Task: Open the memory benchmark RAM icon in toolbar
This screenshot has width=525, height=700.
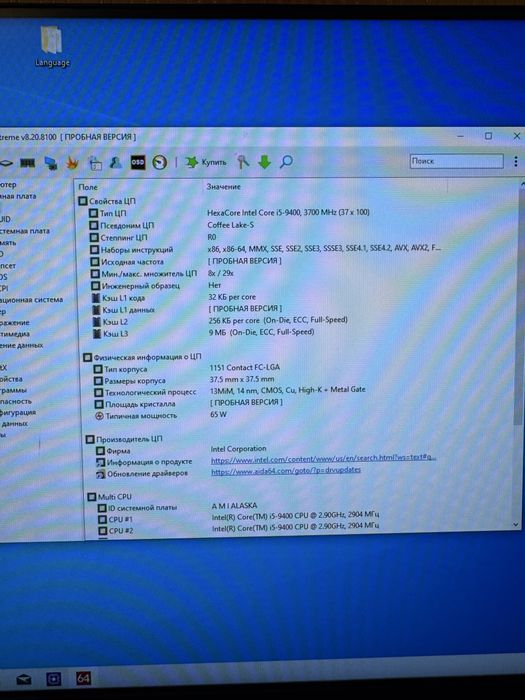Action: pos(28,163)
